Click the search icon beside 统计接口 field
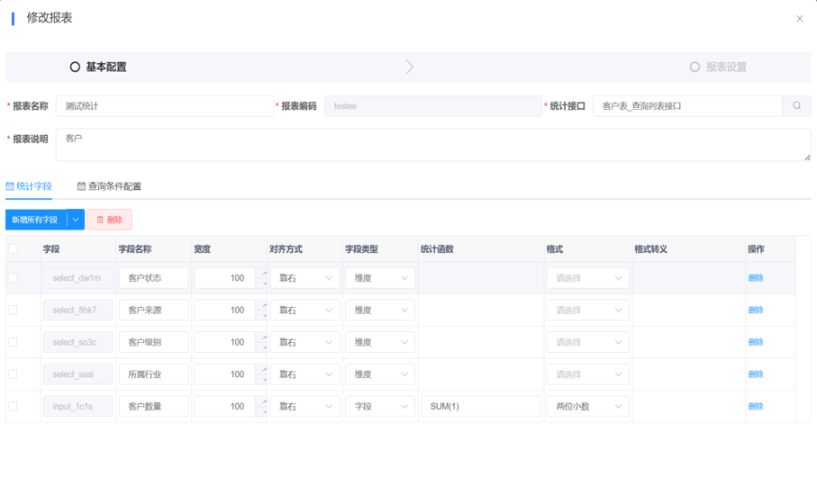 796,106
